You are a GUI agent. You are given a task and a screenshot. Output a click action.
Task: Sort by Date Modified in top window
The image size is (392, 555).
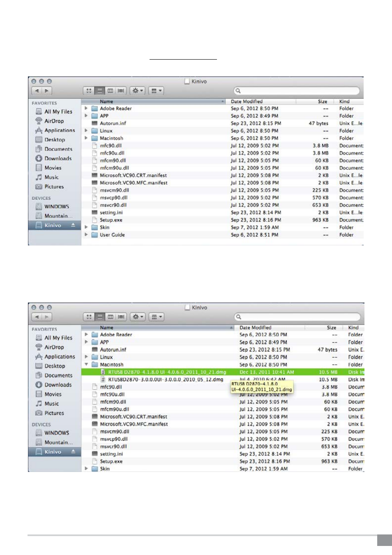point(247,101)
